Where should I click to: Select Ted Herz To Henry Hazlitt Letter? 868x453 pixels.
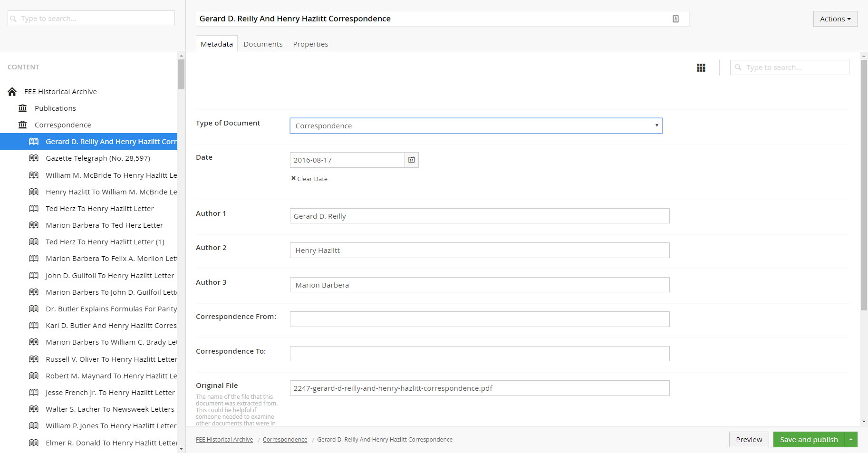point(99,209)
